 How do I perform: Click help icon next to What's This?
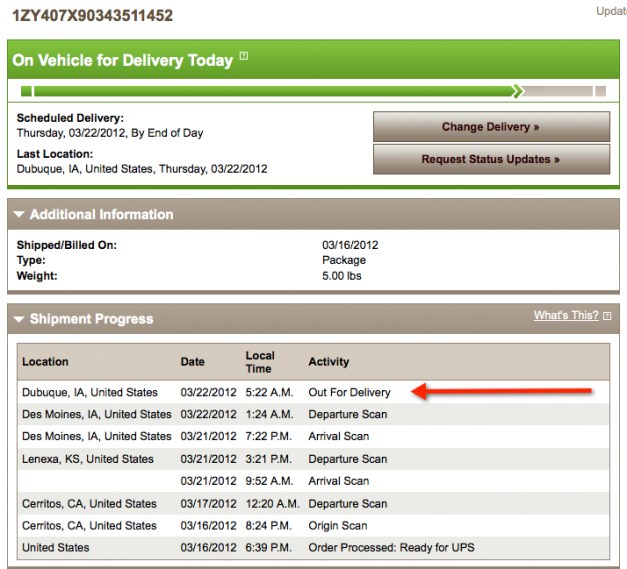(607, 316)
